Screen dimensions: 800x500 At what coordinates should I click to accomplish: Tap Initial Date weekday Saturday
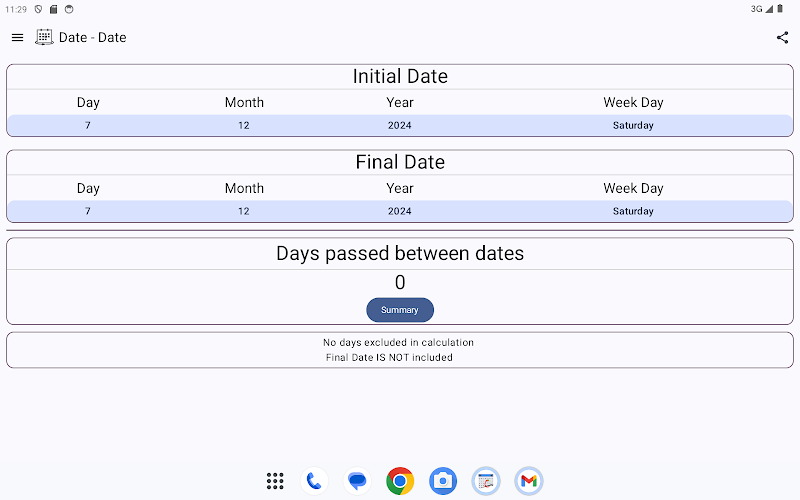pos(633,125)
